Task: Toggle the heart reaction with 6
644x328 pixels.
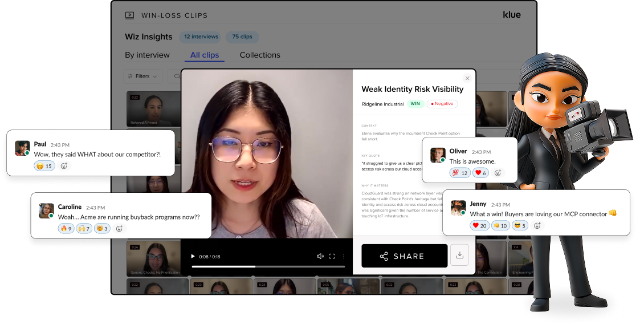Action: [480, 173]
